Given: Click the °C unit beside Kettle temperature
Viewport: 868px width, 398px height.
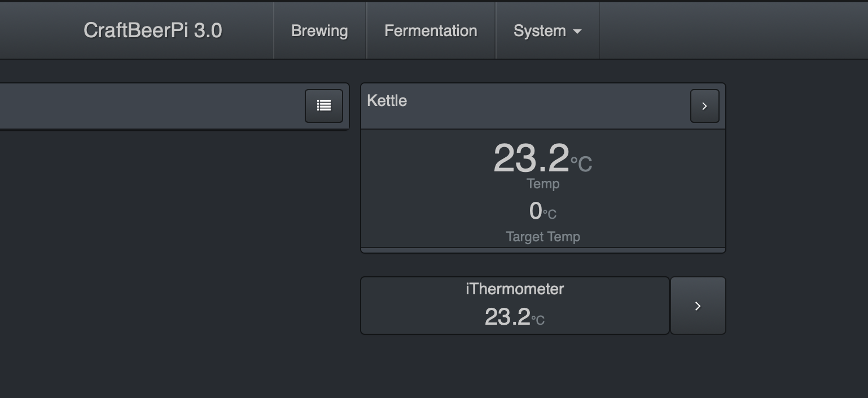Looking at the screenshot, I should pyautogui.click(x=581, y=164).
